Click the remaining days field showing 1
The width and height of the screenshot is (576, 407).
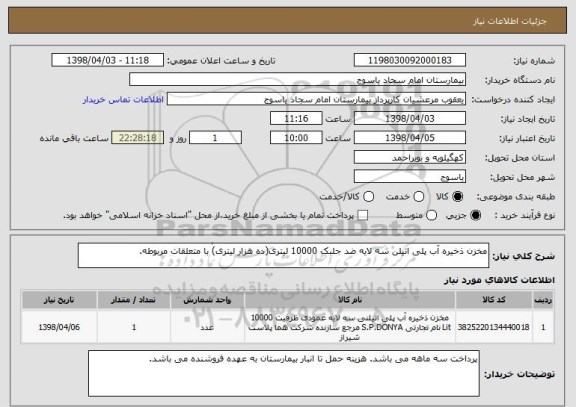click(215, 138)
